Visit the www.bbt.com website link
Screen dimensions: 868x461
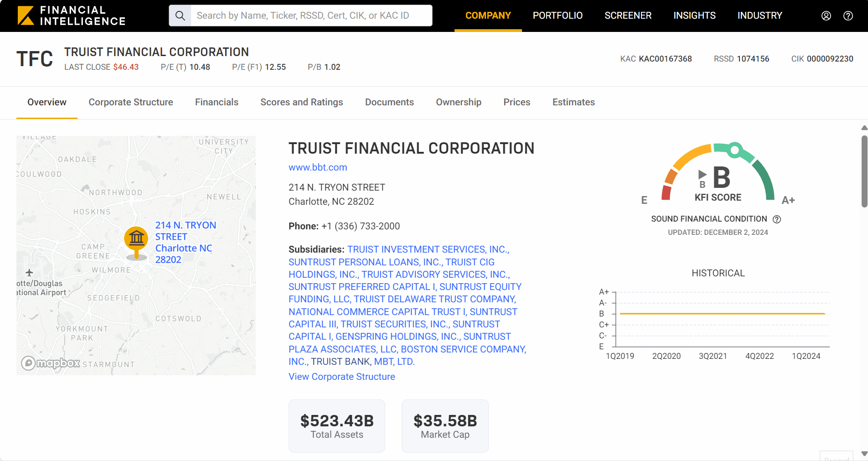click(x=318, y=167)
